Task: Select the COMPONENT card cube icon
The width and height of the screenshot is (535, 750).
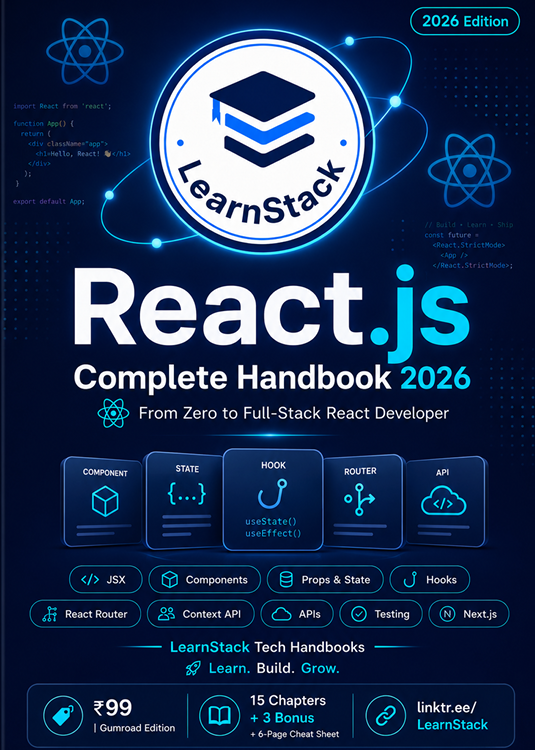Action: 105,502
